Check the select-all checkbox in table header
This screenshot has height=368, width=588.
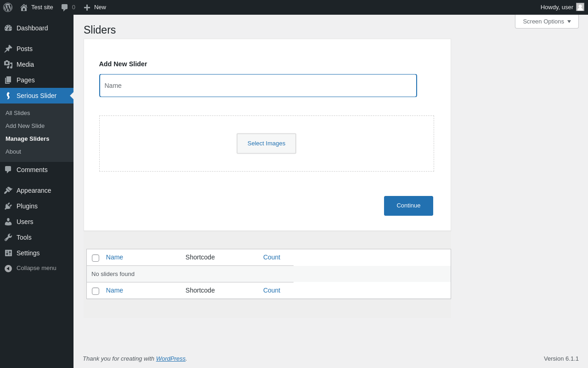point(96,258)
